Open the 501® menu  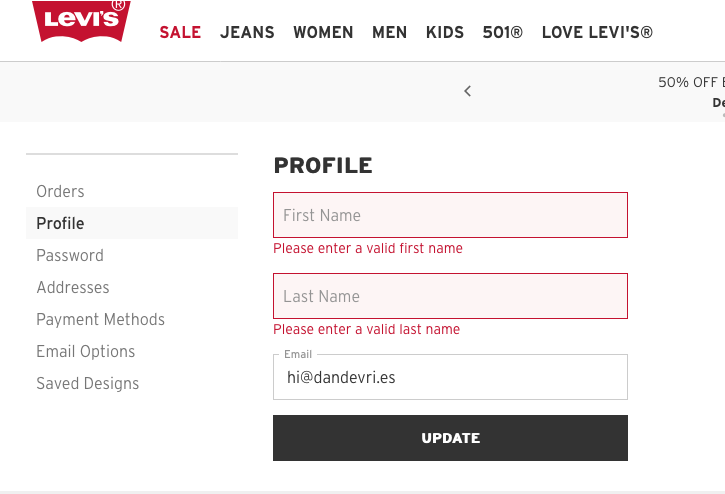[503, 32]
